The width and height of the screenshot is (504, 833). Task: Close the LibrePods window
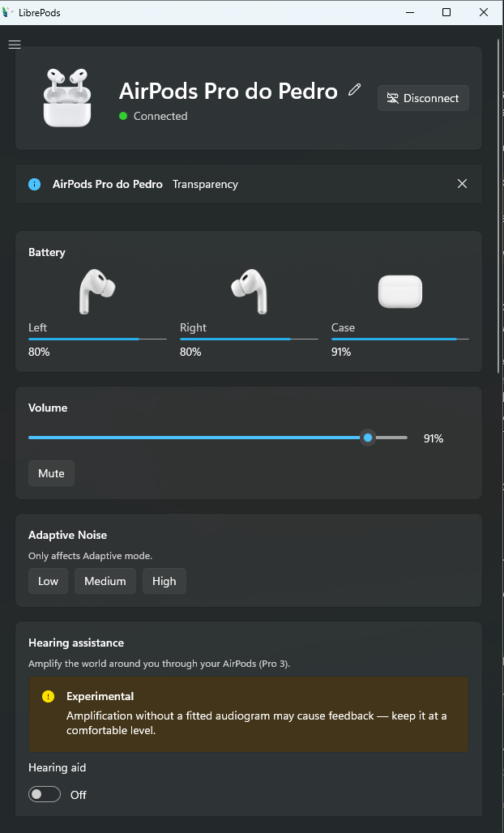tap(483, 12)
